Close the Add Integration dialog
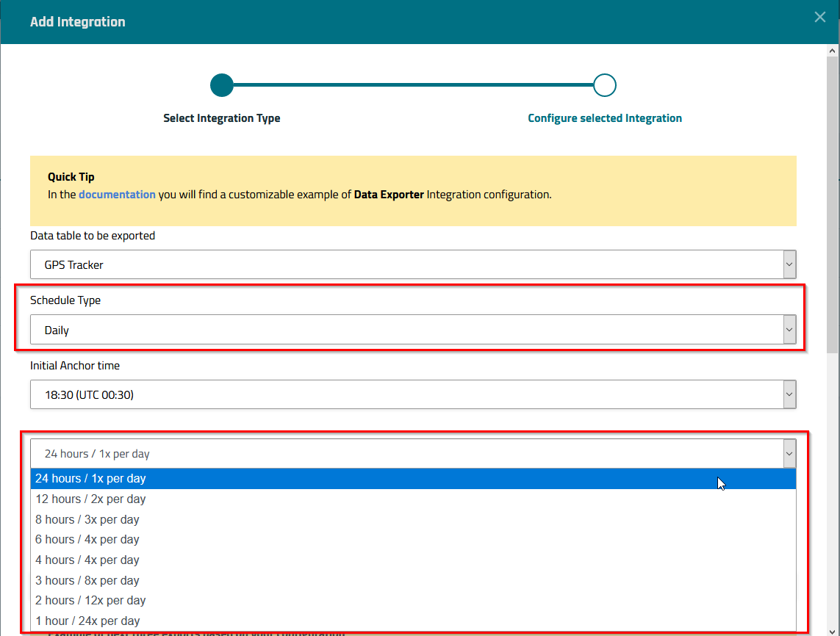 (x=820, y=17)
